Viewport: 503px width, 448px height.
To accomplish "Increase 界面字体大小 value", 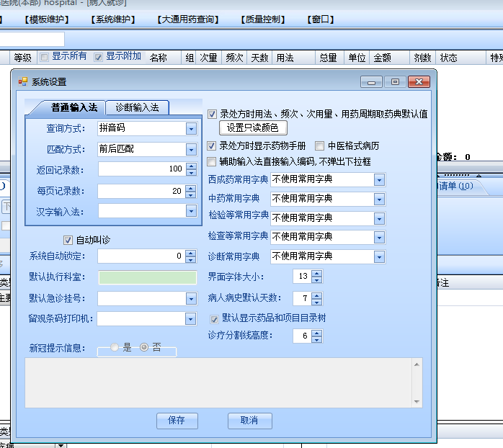I will click(x=317, y=273).
